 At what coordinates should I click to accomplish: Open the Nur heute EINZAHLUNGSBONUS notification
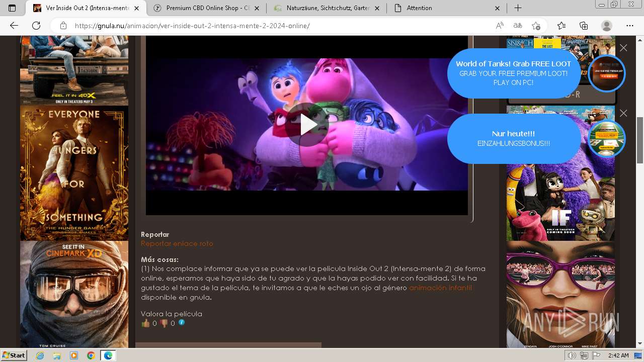pyautogui.click(x=514, y=138)
